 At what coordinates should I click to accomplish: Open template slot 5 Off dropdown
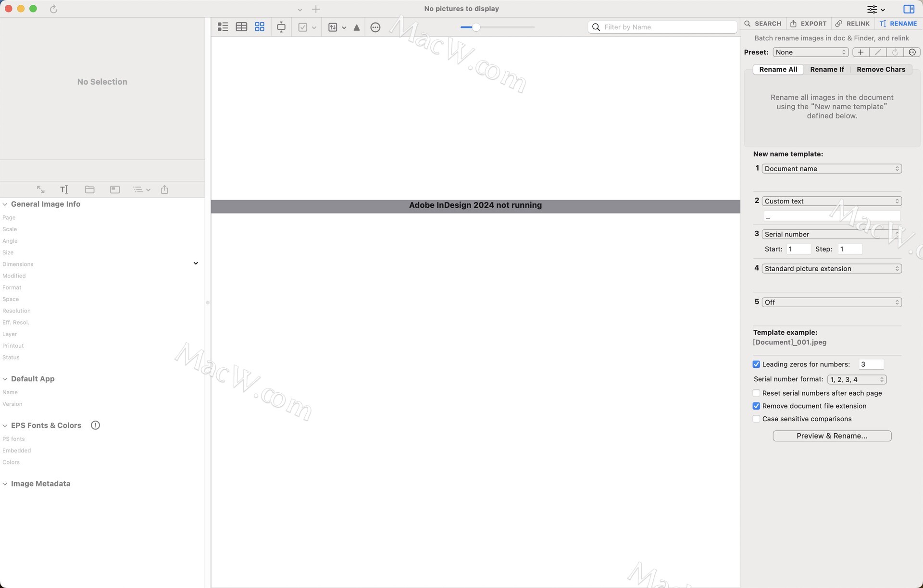pyautogui.click(x=832, y=302)
